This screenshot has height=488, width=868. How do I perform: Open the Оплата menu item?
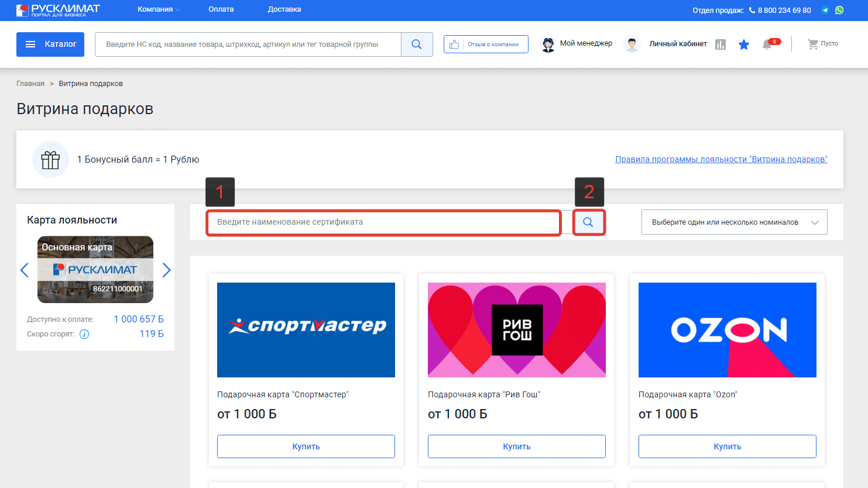221,9
